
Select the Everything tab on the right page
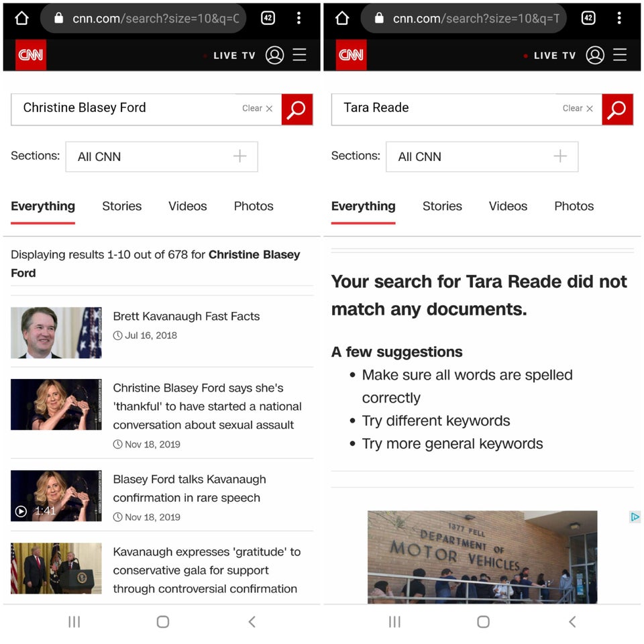(363, 206)
